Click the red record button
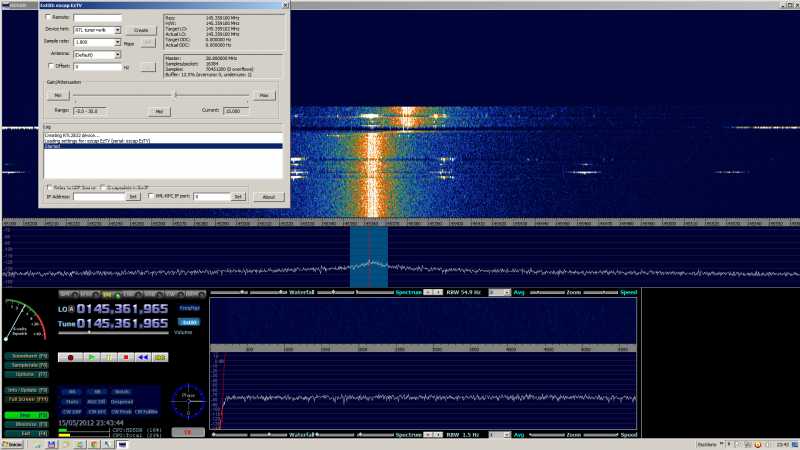800x450 pixels. pyautogui.click(x=71, y=356)
